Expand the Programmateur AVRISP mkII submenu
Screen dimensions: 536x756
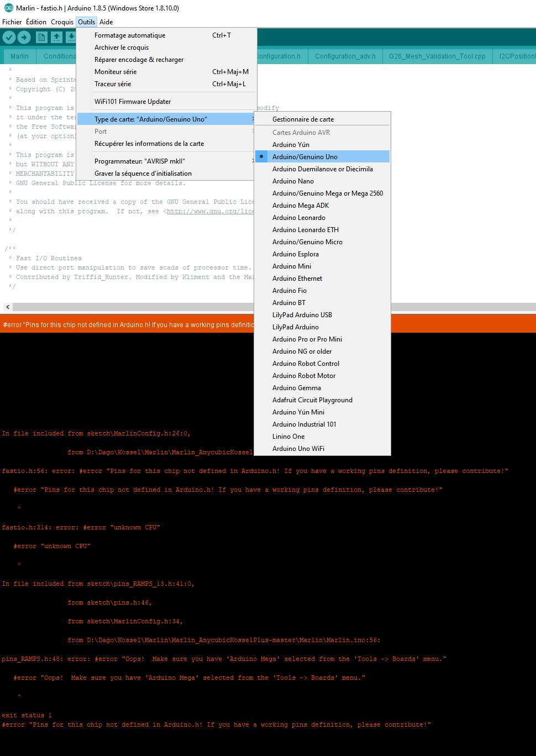[167, 161]
